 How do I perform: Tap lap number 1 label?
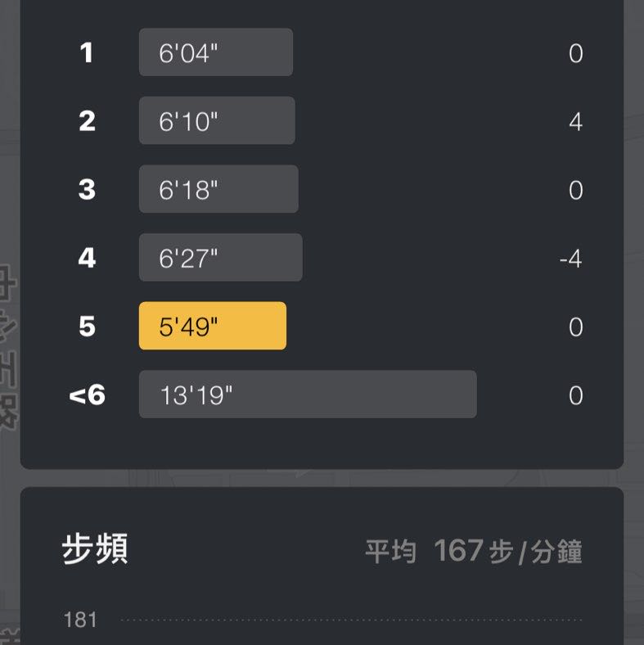[x=87, y=53]
